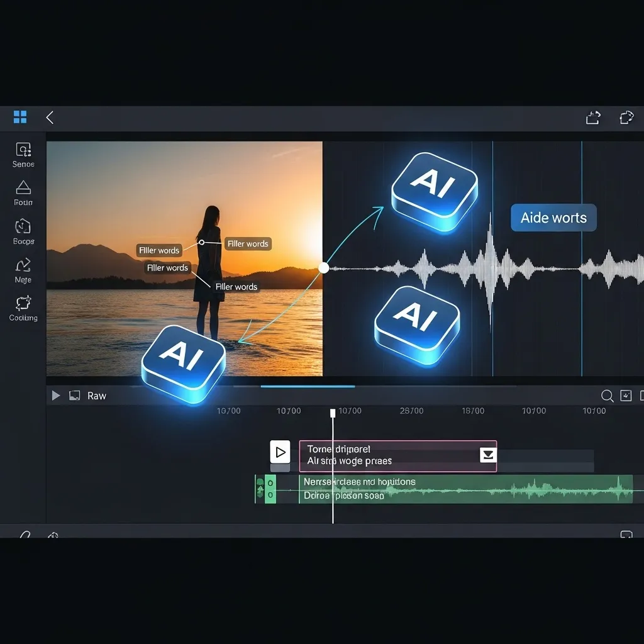Open the download dropdown on the pink clip

(x=489, y=454)
